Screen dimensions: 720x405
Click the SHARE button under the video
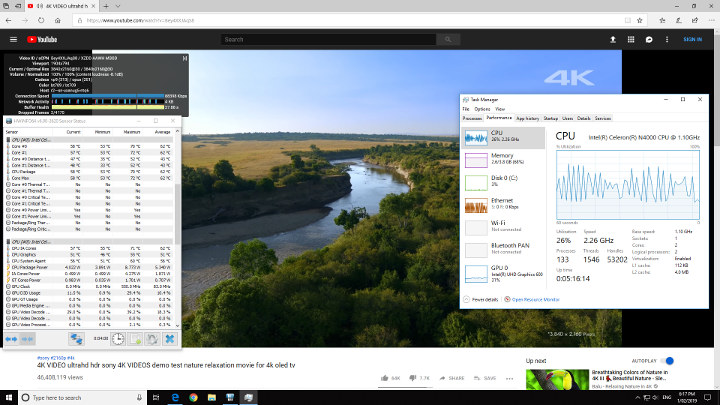pyautogui.click(x=451, y=378)
